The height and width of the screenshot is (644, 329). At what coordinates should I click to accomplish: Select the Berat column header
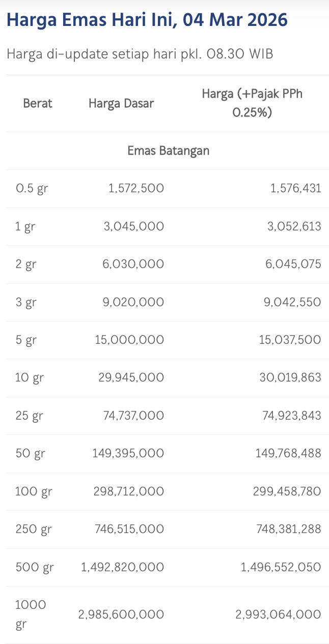tap(38, 104)
